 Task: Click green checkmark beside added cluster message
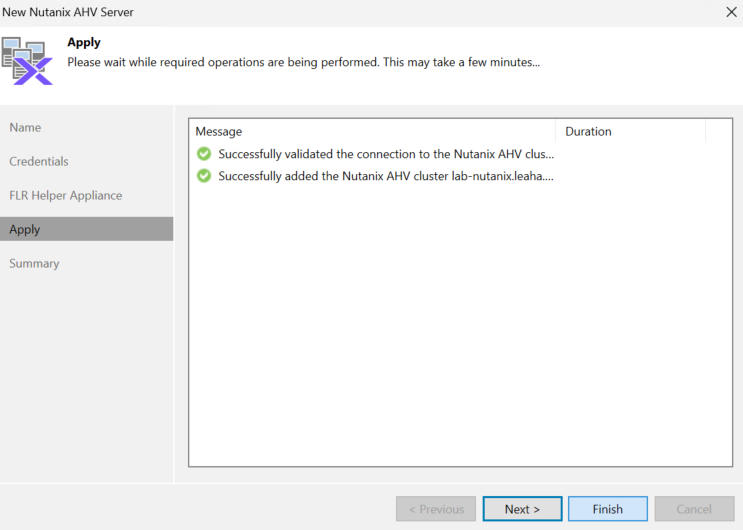204,176
